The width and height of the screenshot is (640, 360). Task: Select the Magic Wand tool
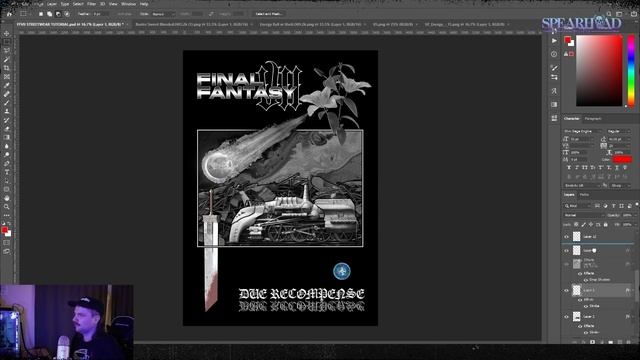(x=7, y=60)
